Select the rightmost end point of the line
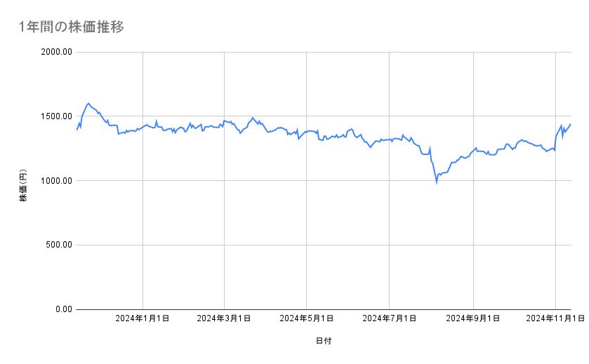This screenshot has height=364, width=589. (571, 124)
